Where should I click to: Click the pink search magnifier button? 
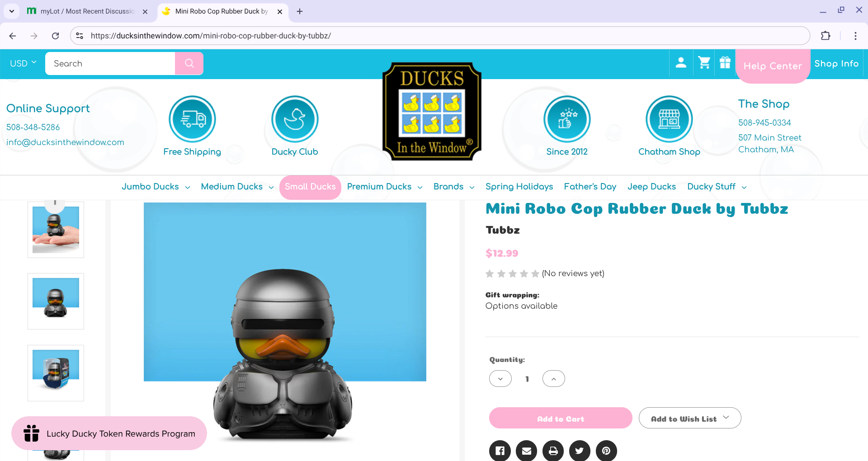pos(189,63)
